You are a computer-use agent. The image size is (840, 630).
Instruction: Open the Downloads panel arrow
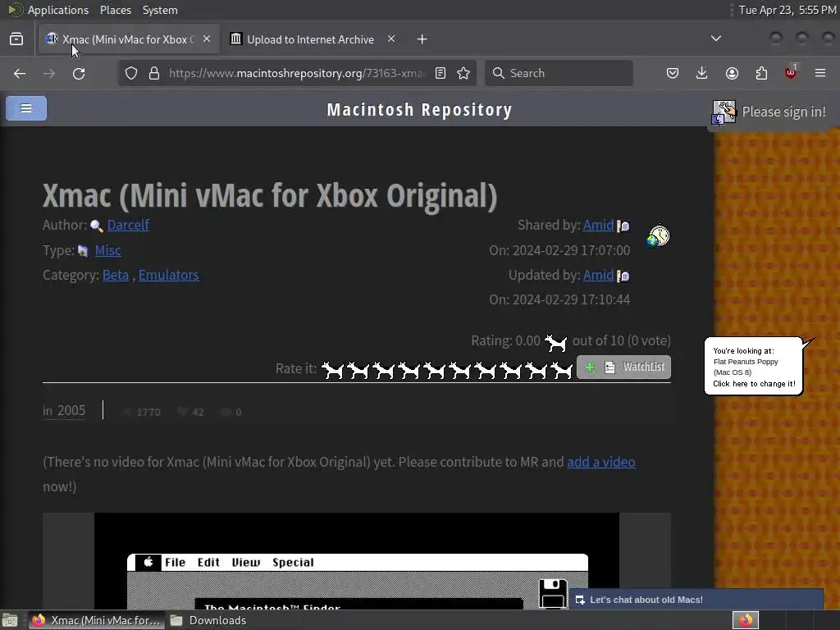click(702, 73)
